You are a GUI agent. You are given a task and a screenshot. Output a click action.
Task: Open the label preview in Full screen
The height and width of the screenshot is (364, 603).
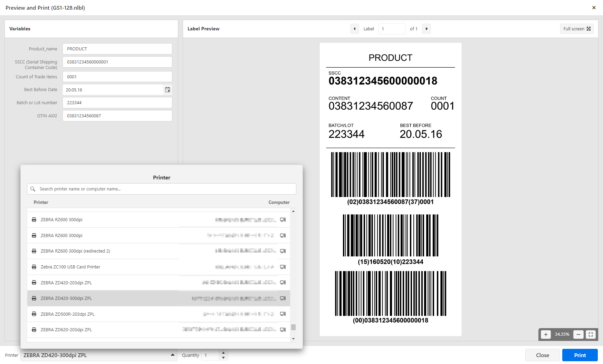pos(577,29)
